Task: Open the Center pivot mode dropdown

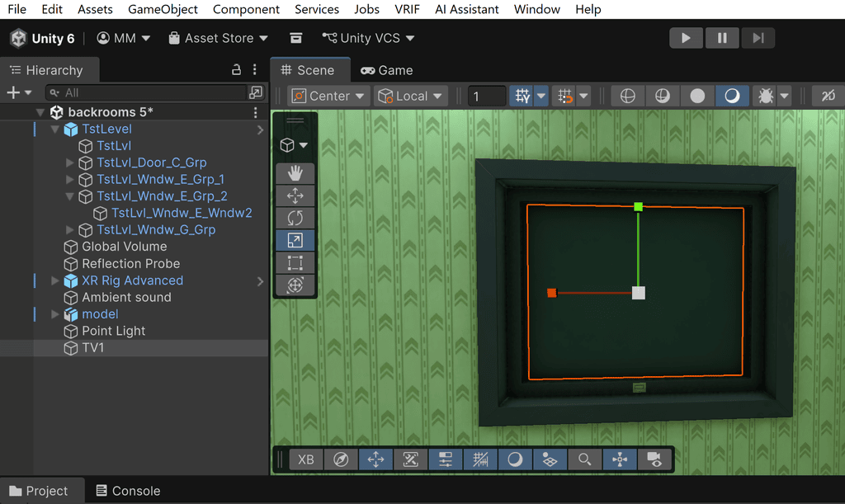Action: click(328, 97)
